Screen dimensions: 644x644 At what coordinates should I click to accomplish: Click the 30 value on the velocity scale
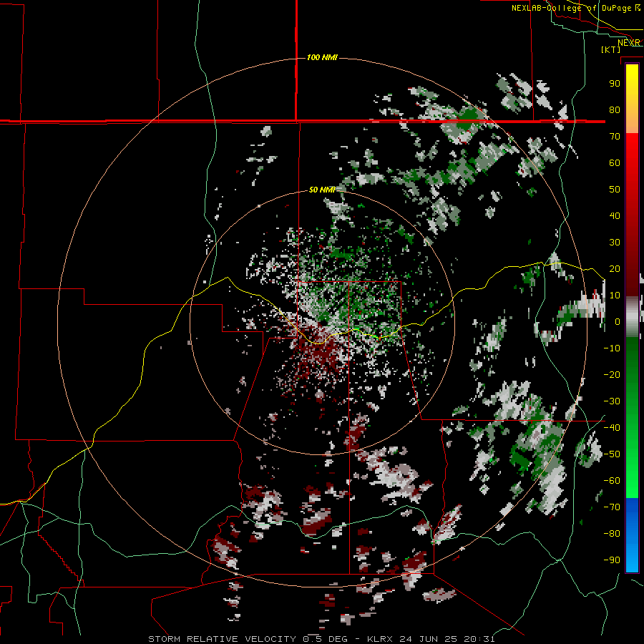coord(615,243)
